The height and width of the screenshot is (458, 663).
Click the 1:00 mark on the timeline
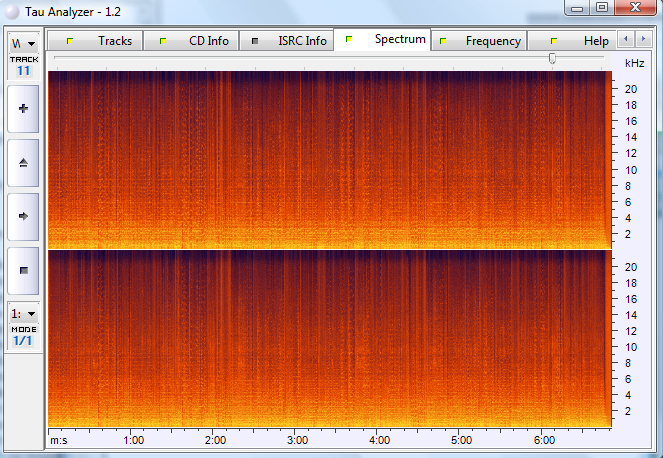pyautogui.click(x=134, y=440)
